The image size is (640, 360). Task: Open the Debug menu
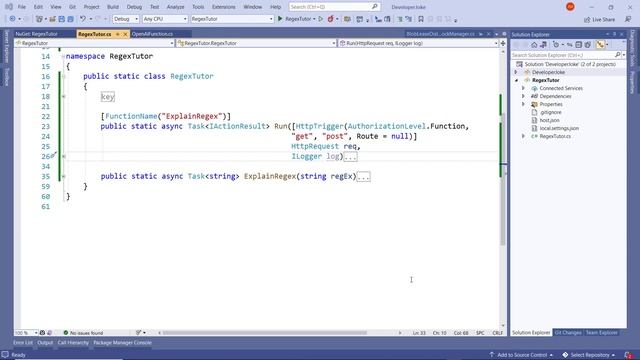[134, 7]
